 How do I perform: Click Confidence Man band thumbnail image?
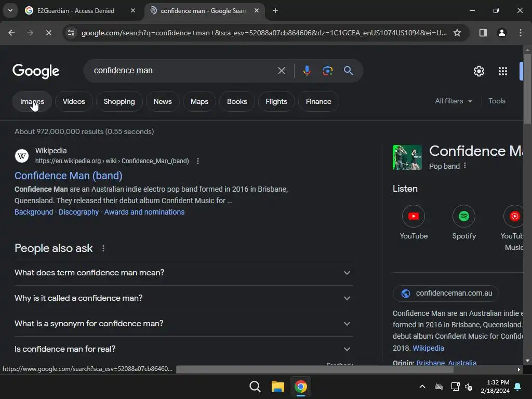407,157
